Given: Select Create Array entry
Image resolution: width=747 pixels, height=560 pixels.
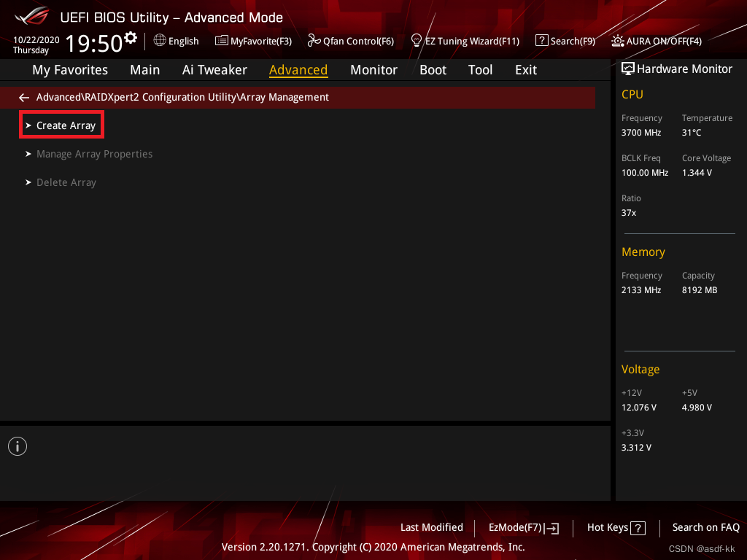Looking at the screenshot, I should click(x=66, y=125).
